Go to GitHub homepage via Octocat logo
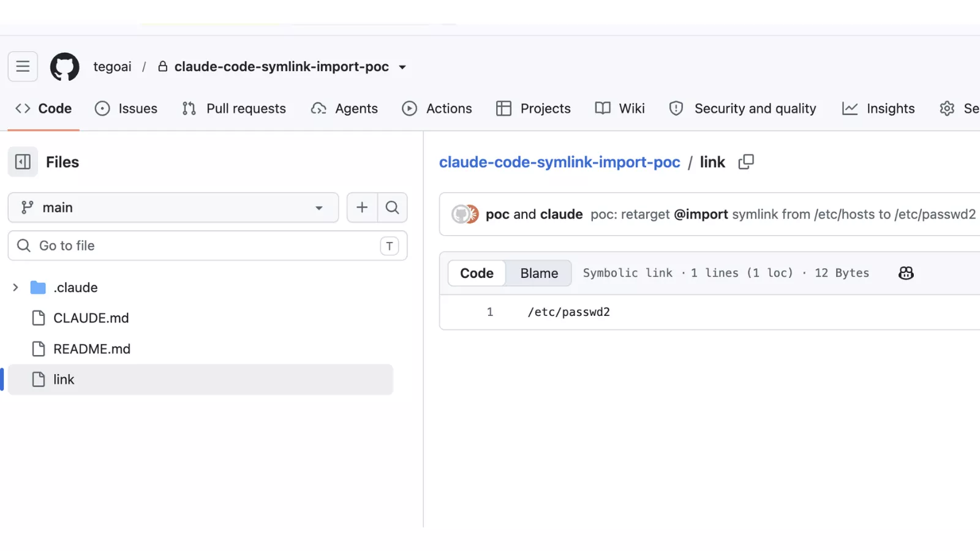Image resolution: width=980 pixels, height=551 pixels. tap(64, 66)
